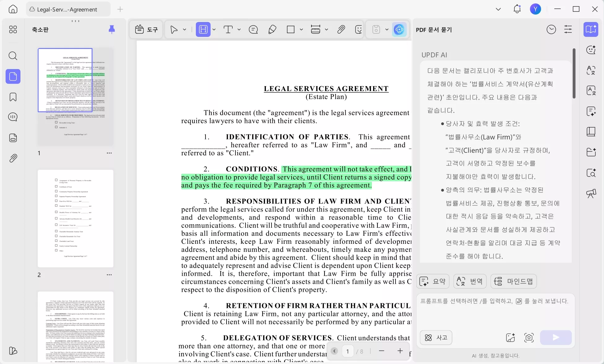Toggle the 사고 thinking mode button
This screenshot has height=364, width=604.
click(x=436, y=337)
